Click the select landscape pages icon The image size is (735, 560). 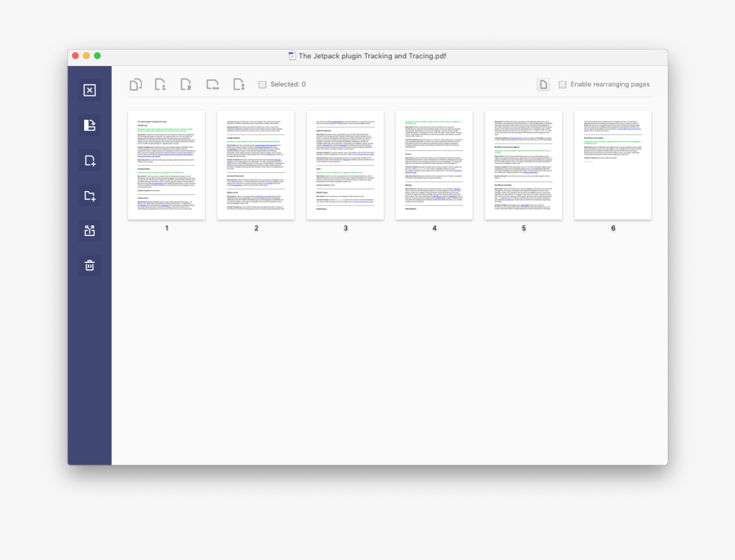coord(212,84)
